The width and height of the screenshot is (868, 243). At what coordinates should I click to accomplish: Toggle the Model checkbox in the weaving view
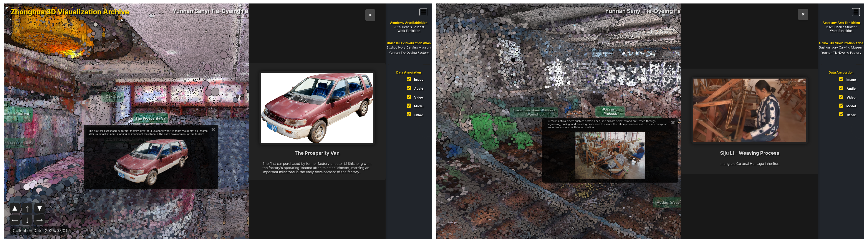pyautogui.click(x=841, y=106)
